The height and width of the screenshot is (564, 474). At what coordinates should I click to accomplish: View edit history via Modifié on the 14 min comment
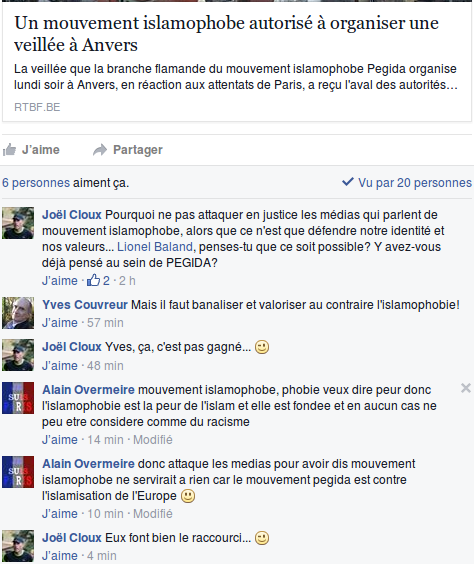[x=153, y=440]
